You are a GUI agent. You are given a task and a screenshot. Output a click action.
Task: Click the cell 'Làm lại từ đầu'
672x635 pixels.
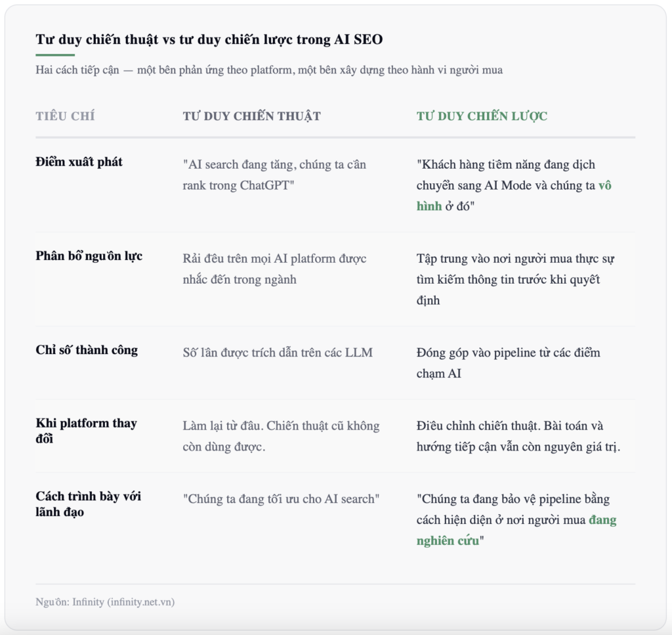(x=281, y=436)
